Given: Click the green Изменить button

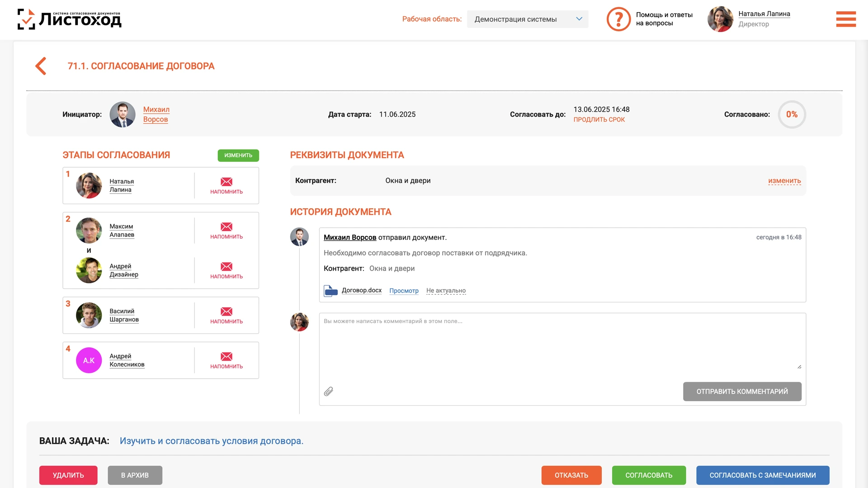Looking at the screenshot, I should tap(238, 155).
